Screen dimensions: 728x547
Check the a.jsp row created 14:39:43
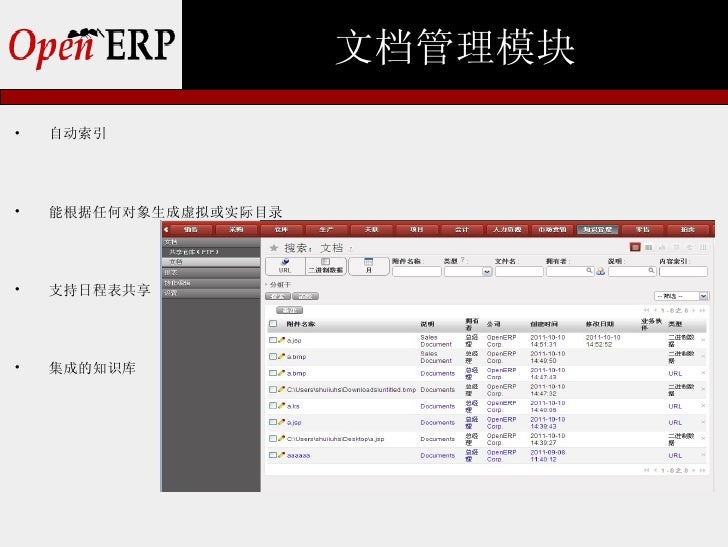click(x=273, y=422)
